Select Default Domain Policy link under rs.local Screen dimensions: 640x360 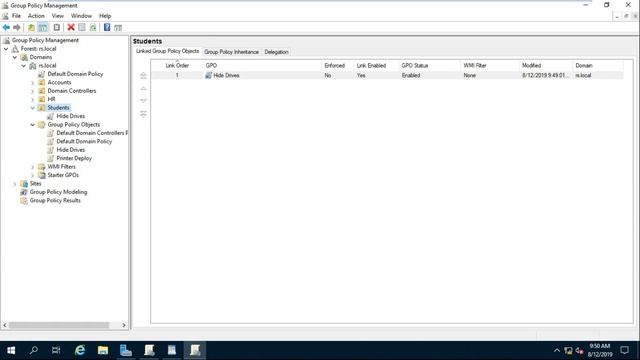(x=75, y=74)
